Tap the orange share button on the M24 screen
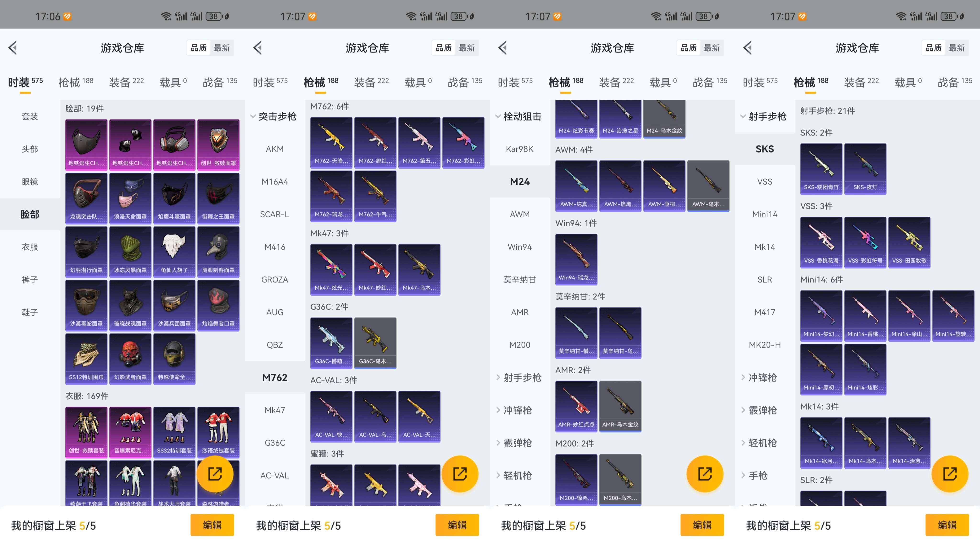The height and width of the screenshot is (544, 980). tap(705, 474)
